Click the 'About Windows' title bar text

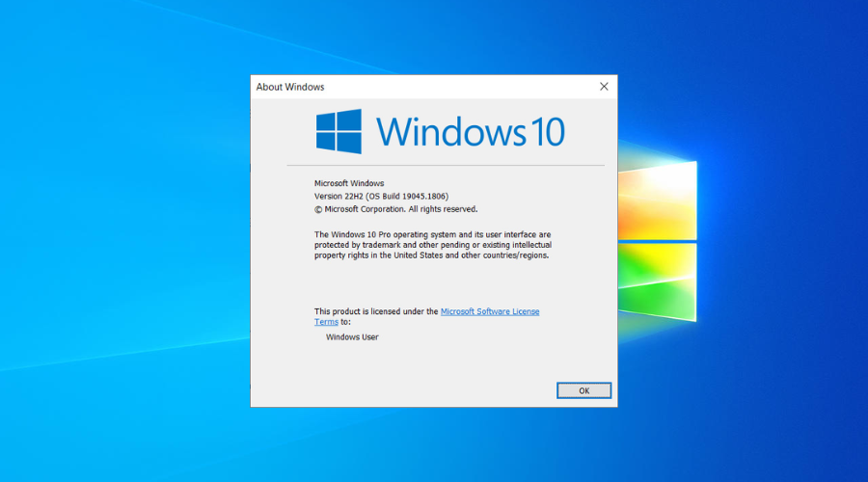290,87
